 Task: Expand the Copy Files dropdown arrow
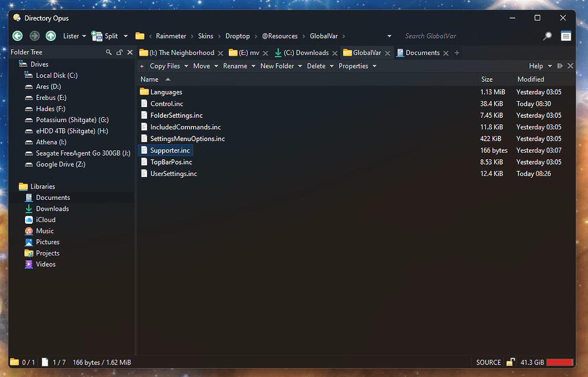[186, 66]
